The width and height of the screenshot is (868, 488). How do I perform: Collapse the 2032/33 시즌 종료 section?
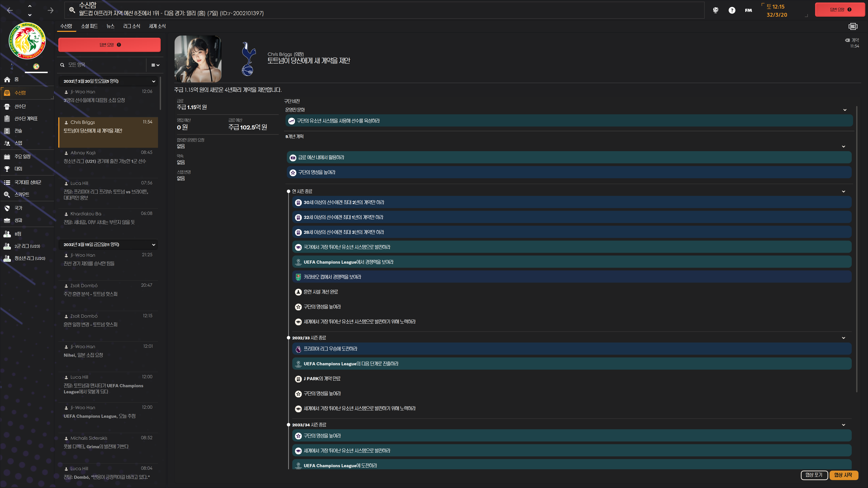[843, 338]
